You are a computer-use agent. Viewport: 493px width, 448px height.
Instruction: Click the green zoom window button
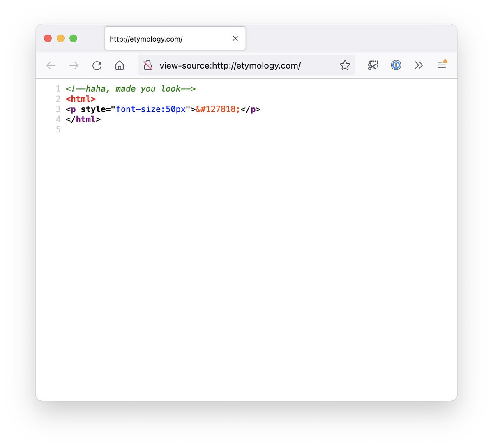pyautogui.click(x=74, y=38)
